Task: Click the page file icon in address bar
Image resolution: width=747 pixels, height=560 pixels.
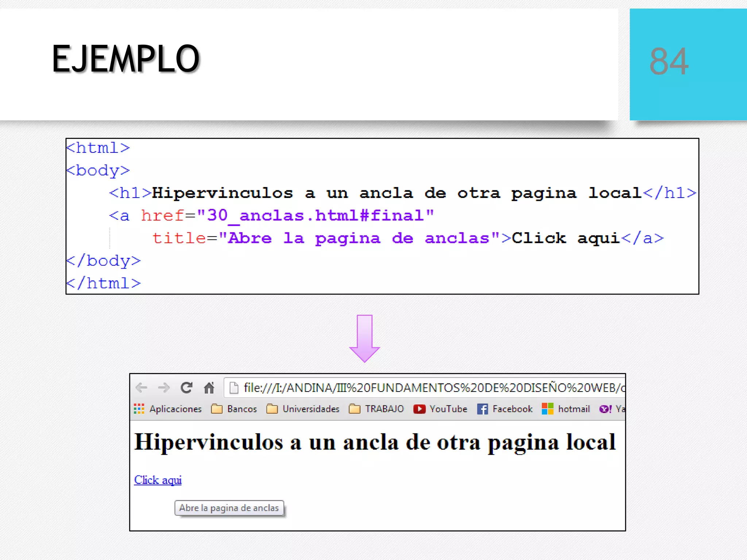Action: click(x=234, y=388)
